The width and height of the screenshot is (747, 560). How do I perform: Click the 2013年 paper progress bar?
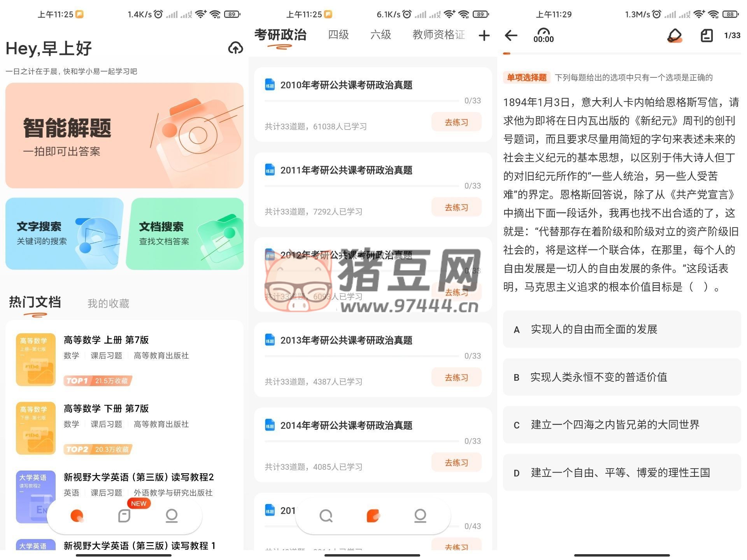[362, 356]
